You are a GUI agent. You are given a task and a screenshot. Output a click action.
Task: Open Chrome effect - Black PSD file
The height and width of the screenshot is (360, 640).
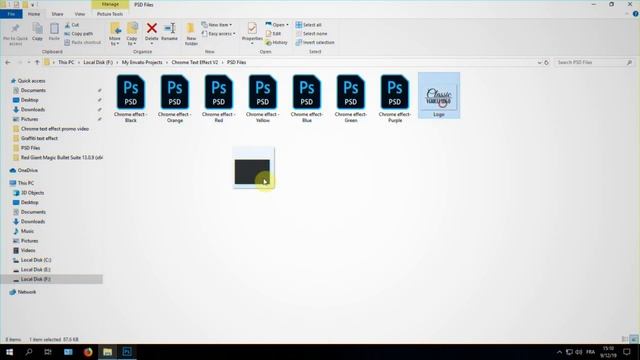[x=131, y=98]
